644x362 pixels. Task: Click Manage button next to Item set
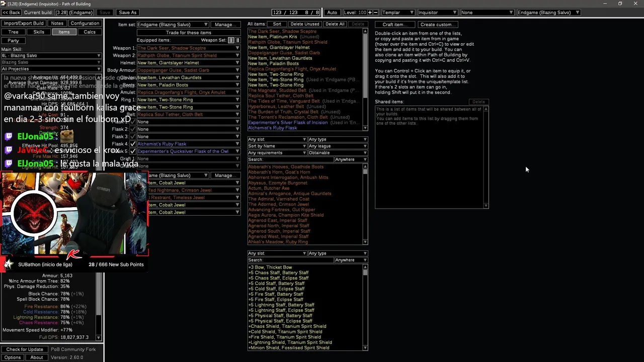tap(225, 24)
